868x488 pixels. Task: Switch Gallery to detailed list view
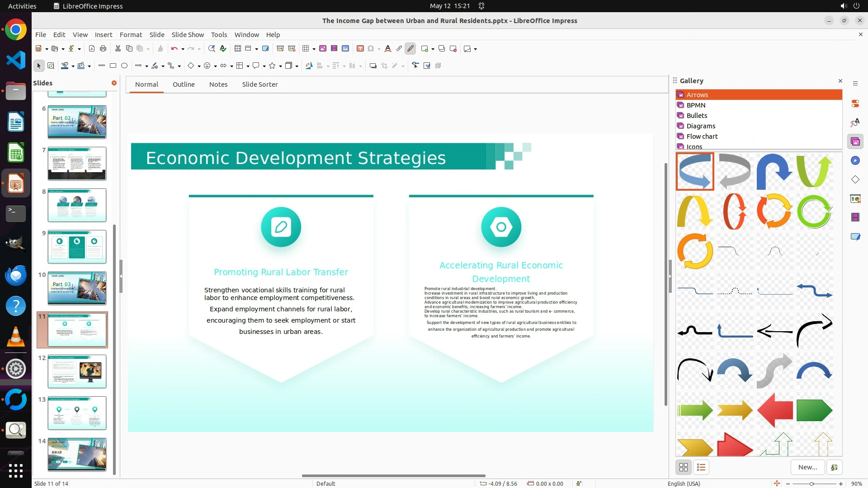[x=701, y=467]
